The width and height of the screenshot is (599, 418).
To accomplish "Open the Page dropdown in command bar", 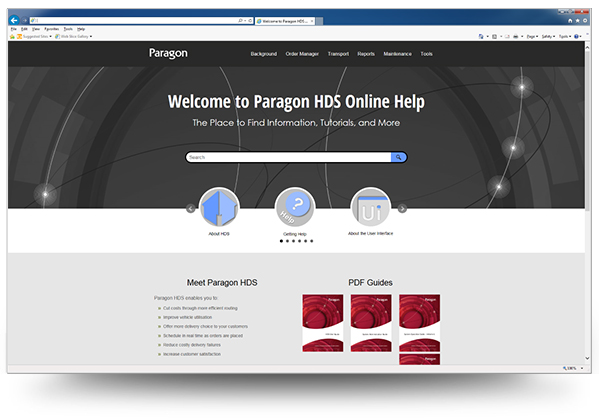I will click(x=532, y=36).
